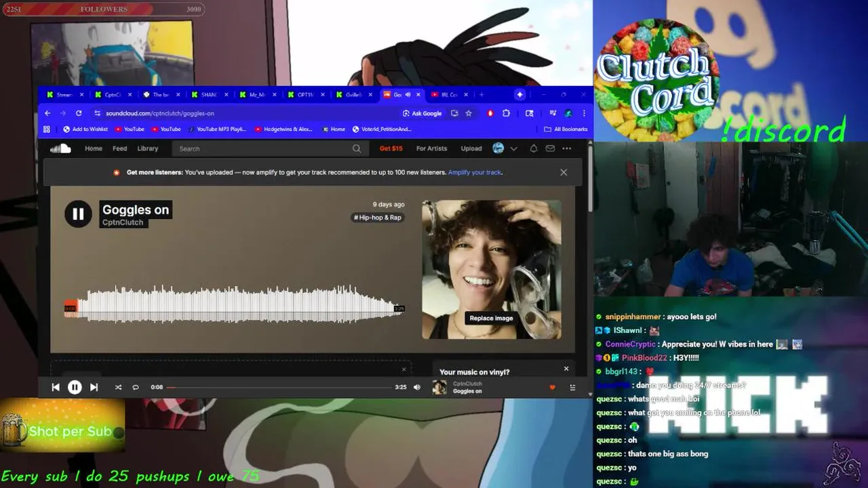Click the Replace image button
868x488 pixels.
491,318
